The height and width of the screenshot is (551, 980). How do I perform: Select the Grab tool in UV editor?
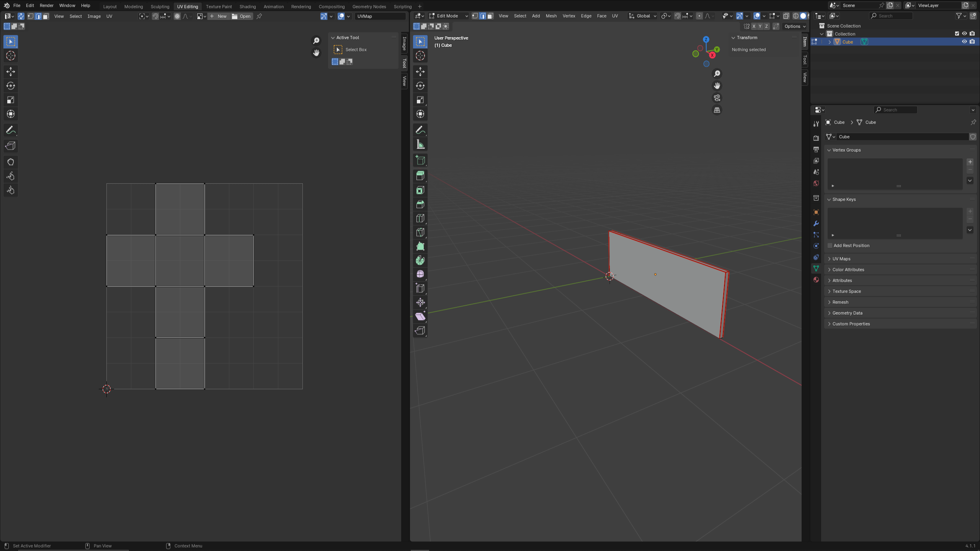point(10,162)
